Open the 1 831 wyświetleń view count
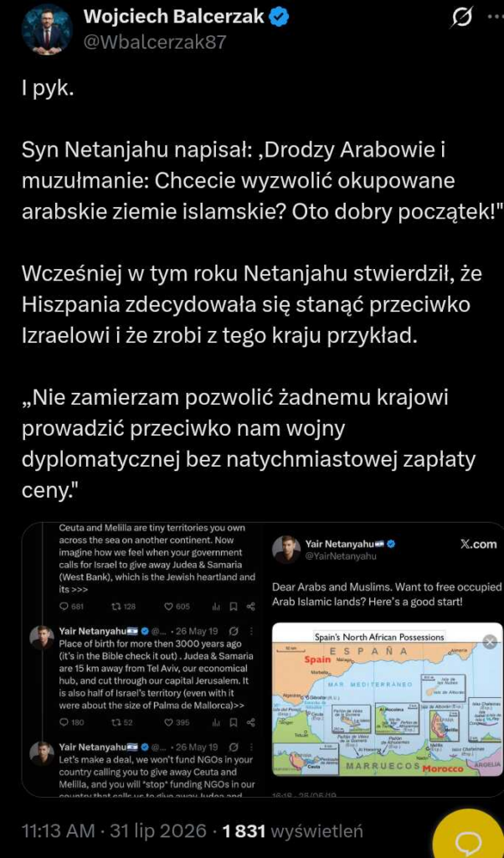Screen dimensions: 504x858 coord(293,832)
